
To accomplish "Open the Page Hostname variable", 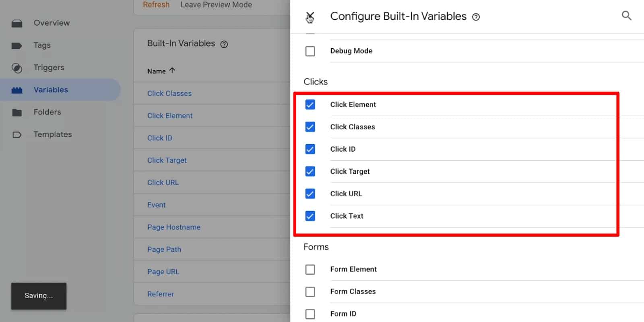I will coord(173,227).
